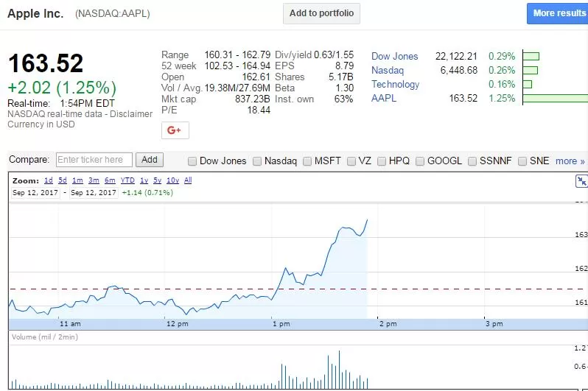588x391 pixels.
Task: Enable MSFT comparison checkbox
Action: pyautogui.click(x=307, y=161)
